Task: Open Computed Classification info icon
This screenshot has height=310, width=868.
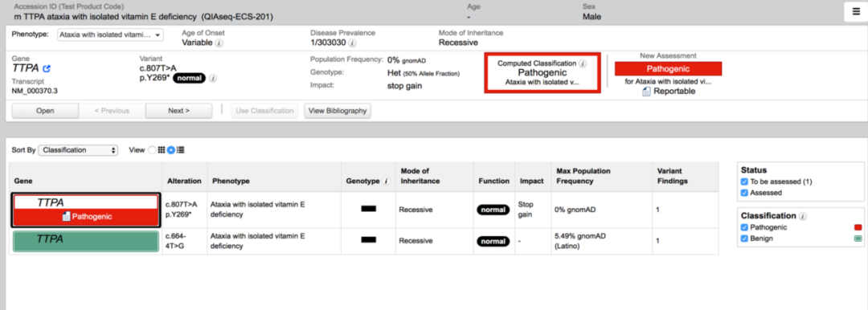Action: point(583,63)
